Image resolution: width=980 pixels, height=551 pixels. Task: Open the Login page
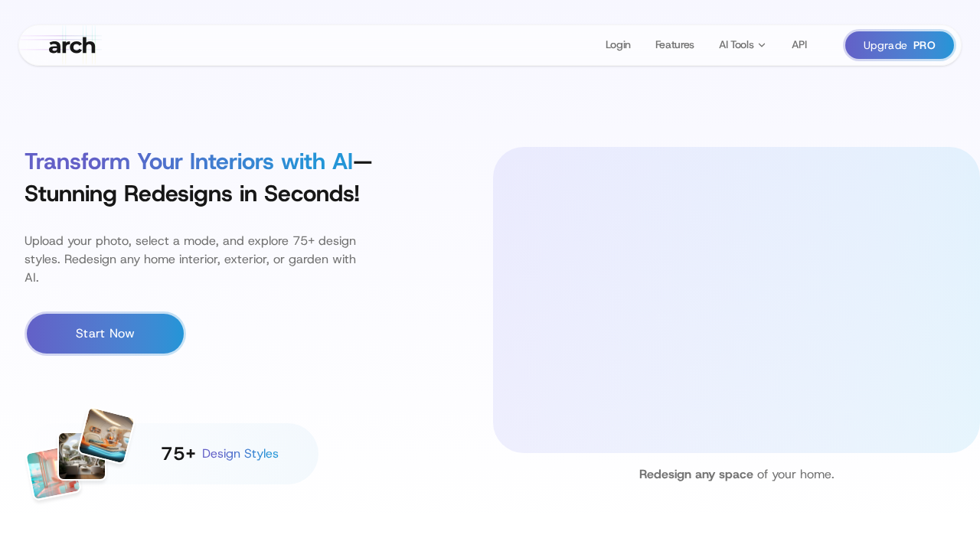[618, 45]
